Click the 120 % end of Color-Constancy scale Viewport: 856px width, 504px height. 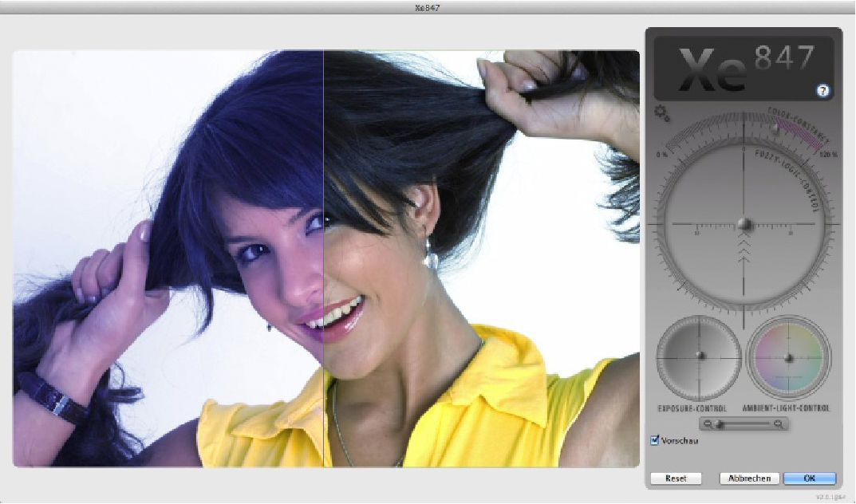point(828,155)
